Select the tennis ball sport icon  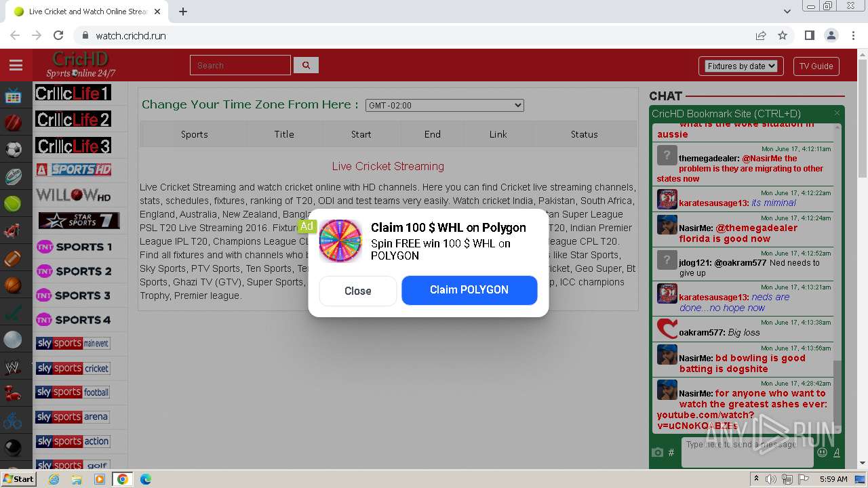coord(13,203)
